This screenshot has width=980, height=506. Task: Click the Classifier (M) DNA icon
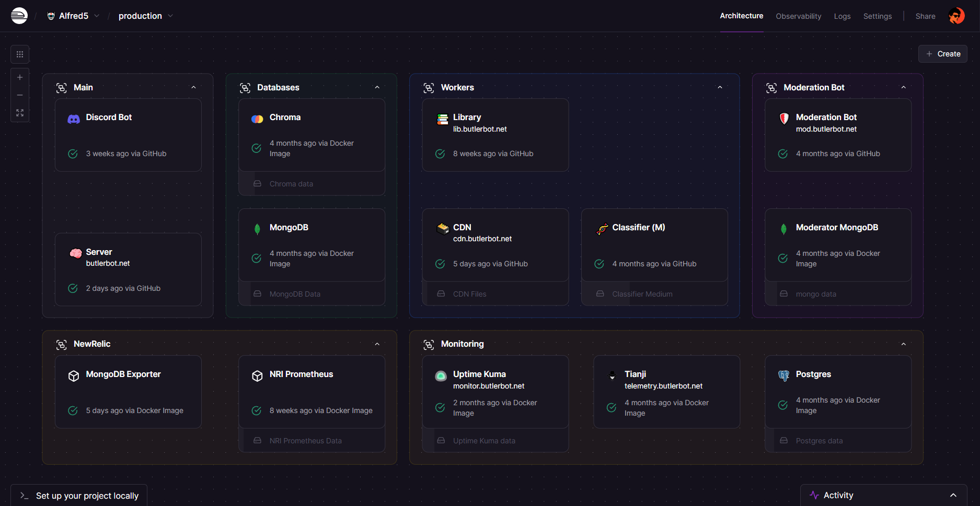[602, 229]
